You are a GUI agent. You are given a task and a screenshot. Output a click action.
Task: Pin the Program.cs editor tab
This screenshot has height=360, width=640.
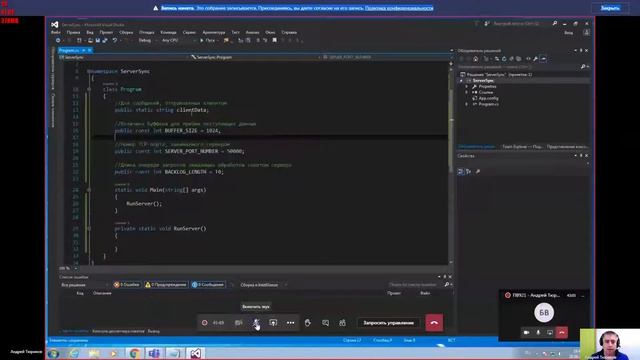84,50
